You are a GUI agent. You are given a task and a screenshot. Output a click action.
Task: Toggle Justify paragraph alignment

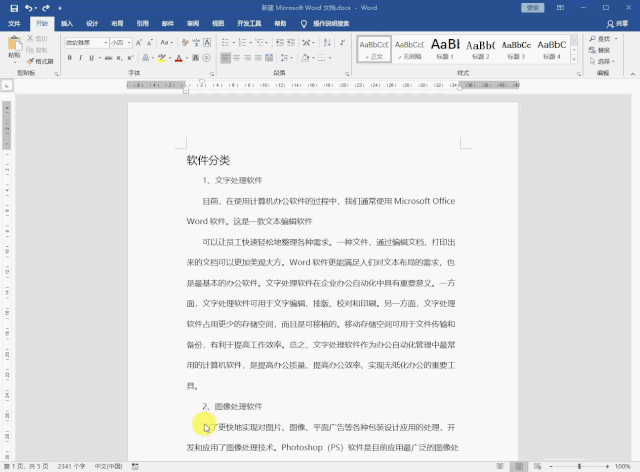click(x=258, y=58)
